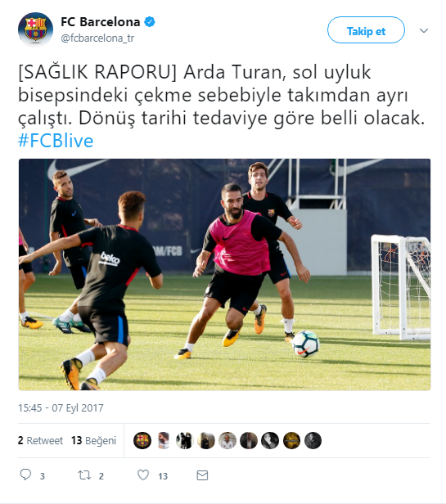The width and height of the screenshot is (446, 504).
Task: Open the #FCBlive hashtag link
Action: [56, 141]
